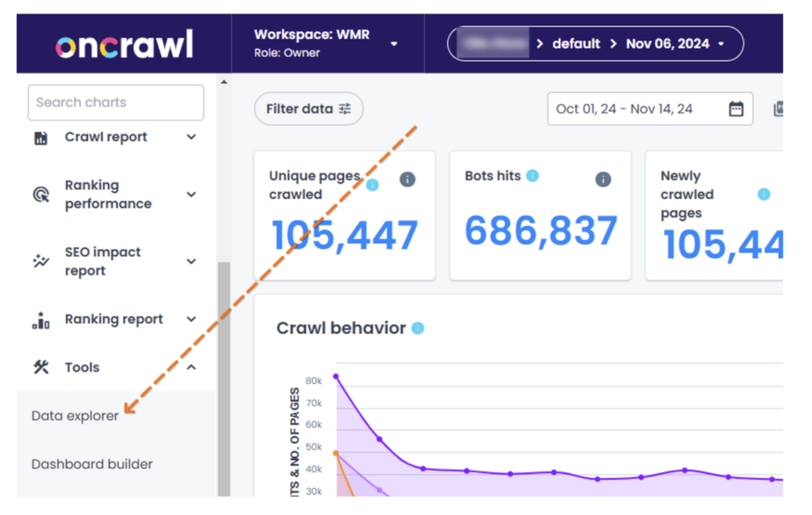
Task: Click the Tools wrench icon
Action: pos(40,367)
